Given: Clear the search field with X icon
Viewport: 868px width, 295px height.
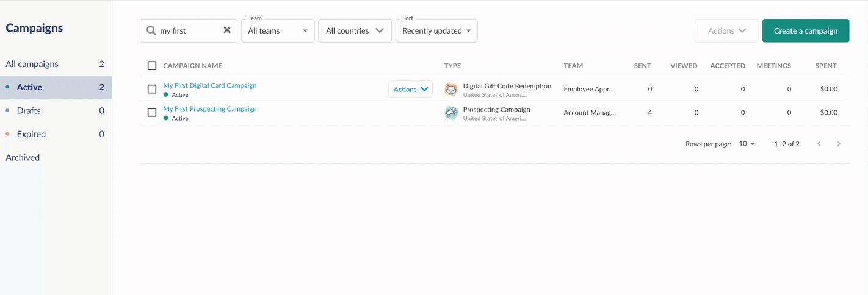Looking at the screenshot, I should pyautogui.click(x=227, y=30).
